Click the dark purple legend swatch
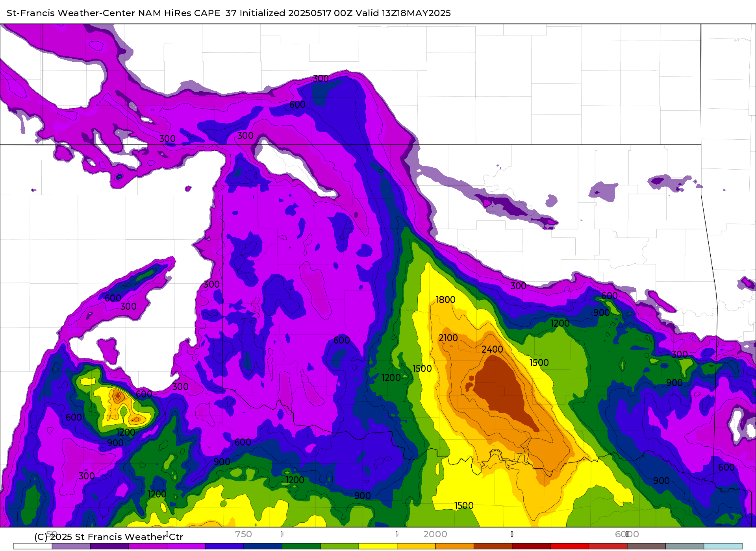The image size is (756, 551). point(109,546)
